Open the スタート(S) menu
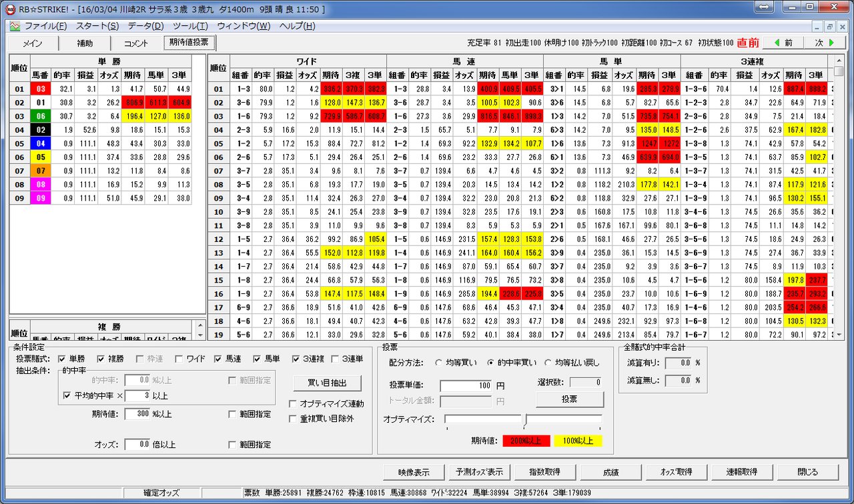 coord(97,26)
